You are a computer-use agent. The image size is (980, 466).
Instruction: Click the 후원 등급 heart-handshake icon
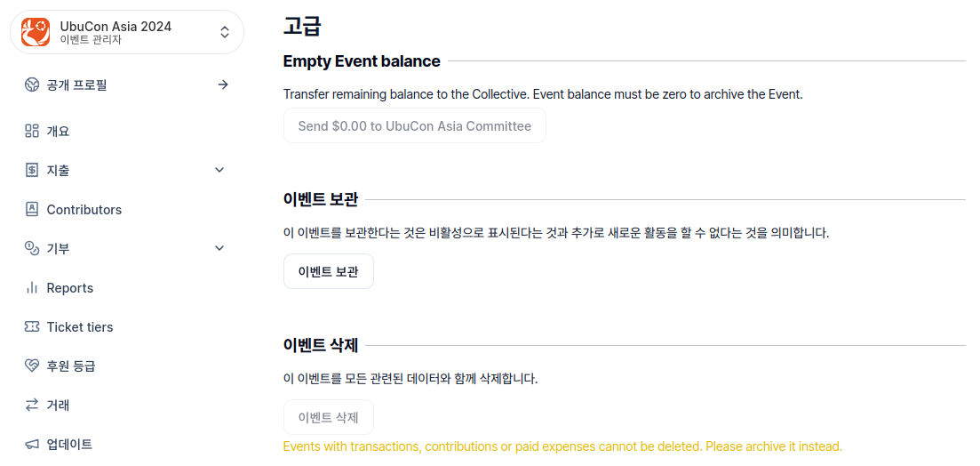point(32,366)
